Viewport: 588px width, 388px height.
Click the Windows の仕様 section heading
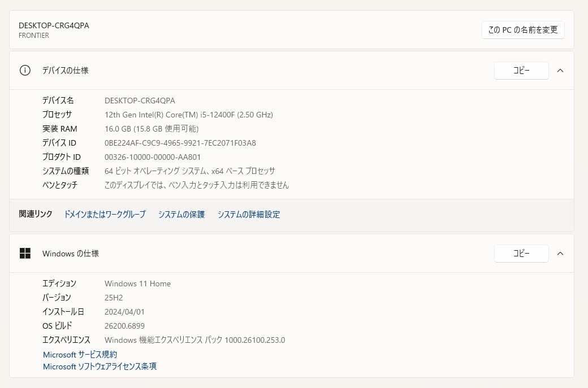coord(71,254)
